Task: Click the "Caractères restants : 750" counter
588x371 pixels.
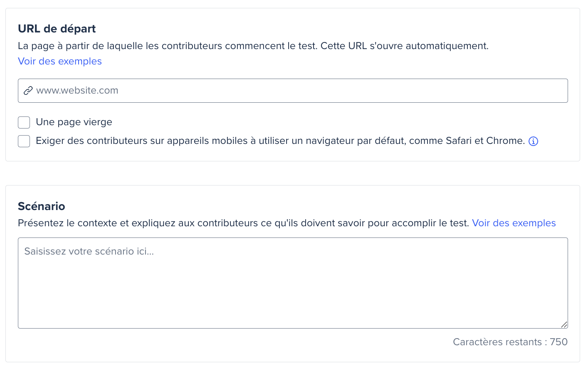Action: [x=510, y=342]
